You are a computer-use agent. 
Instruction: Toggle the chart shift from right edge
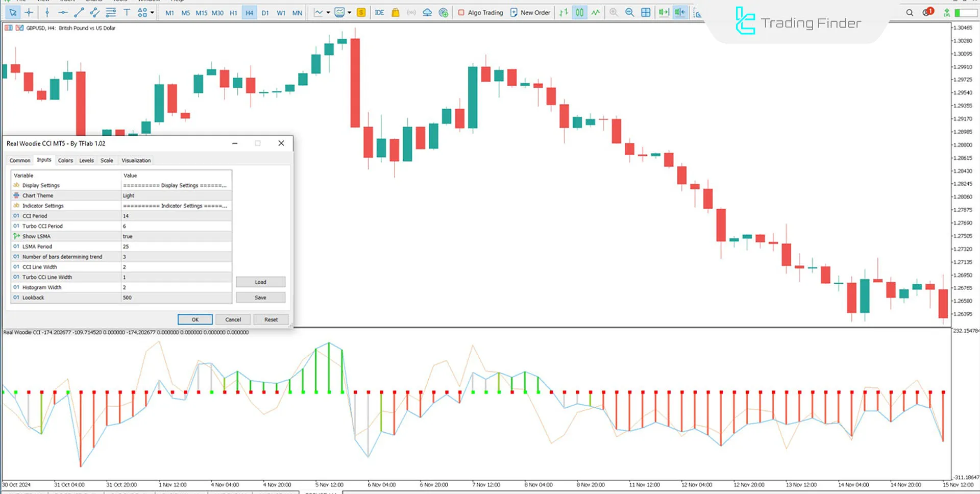coord(679,12)
